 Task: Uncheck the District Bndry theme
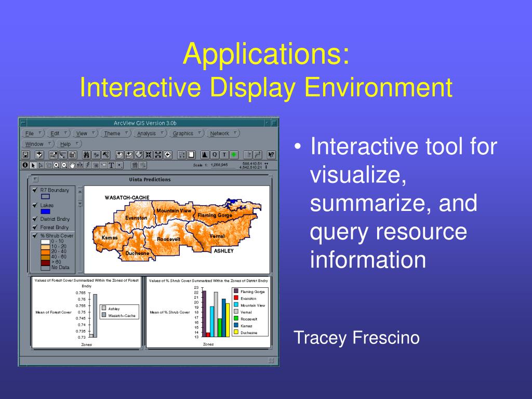coord(35,219)
